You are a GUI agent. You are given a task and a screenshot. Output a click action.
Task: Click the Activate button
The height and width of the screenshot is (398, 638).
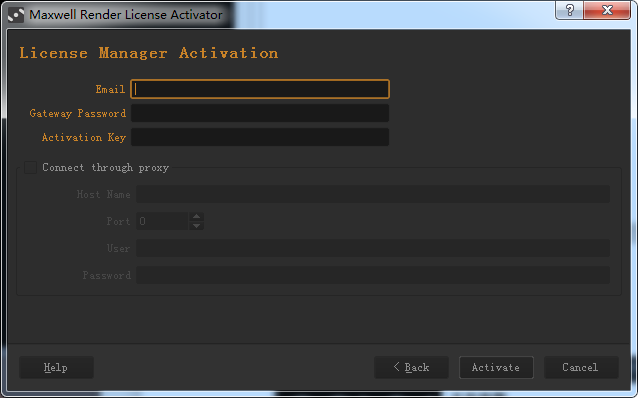click(496, 367)
